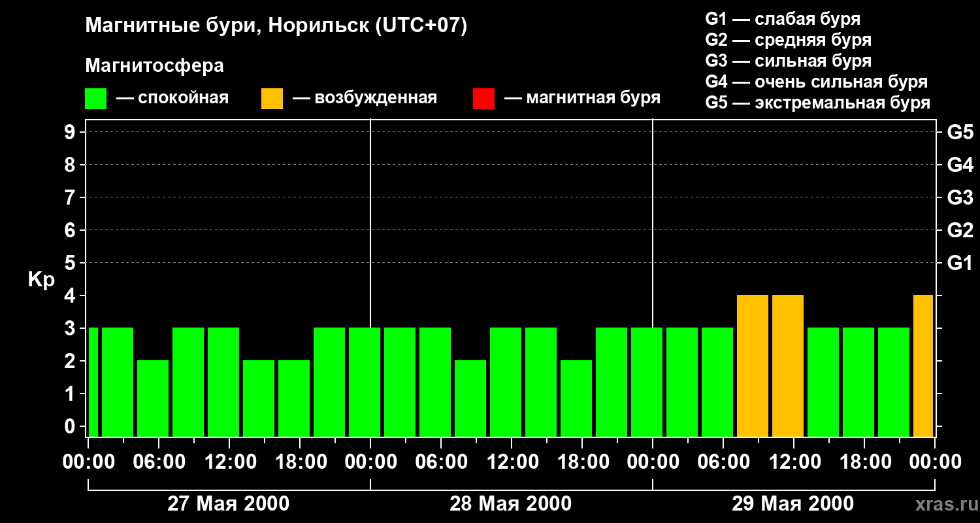Click the line 'G4 — очень сильная буря'

tap(816, 82)
